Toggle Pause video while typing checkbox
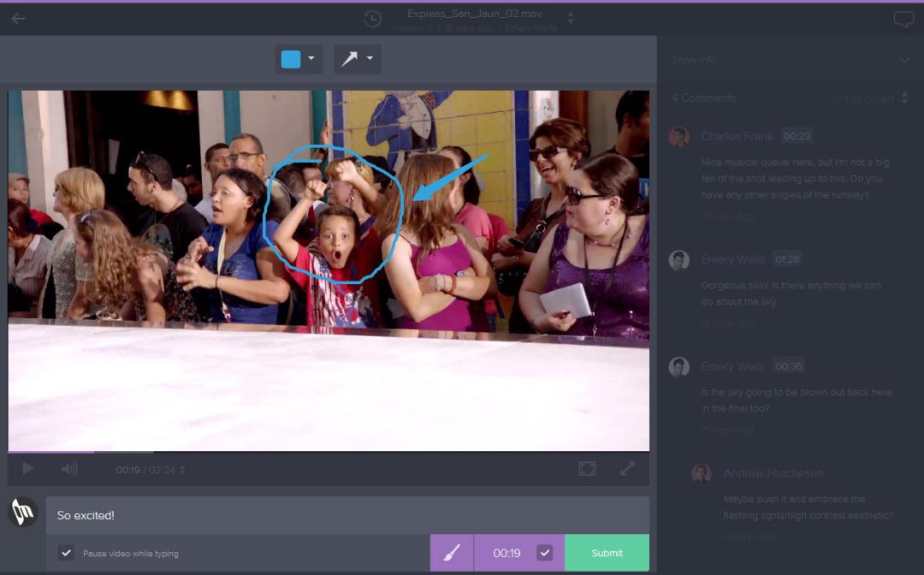 pyautogui.click(x=66, y=553)
